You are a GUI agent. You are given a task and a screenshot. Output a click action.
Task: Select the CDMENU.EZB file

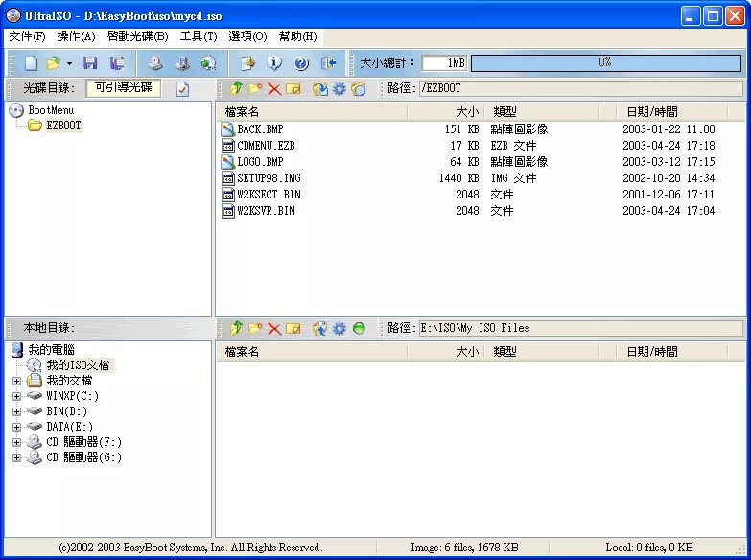coord(266,146)
